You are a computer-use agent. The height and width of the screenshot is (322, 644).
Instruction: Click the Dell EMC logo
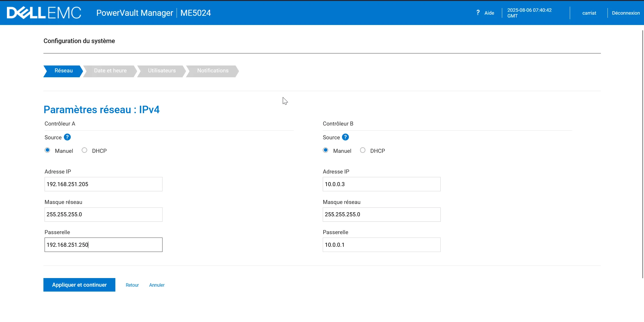coord(44,13)
